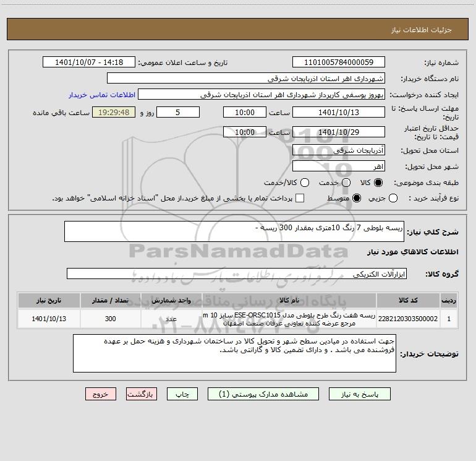476x461 pixels.
Task: Click the بازگشت back button
Action: (x=142, y=394)
